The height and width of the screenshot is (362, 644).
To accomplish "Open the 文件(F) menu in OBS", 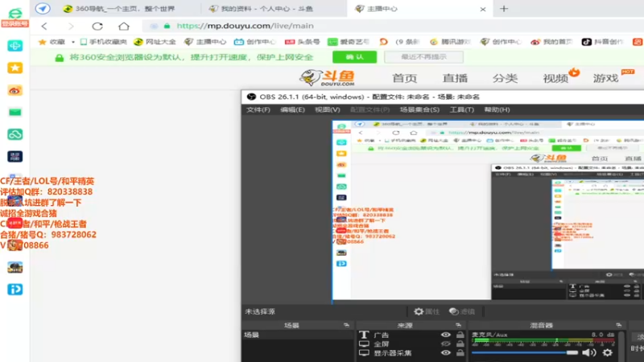I will [258, 109].
